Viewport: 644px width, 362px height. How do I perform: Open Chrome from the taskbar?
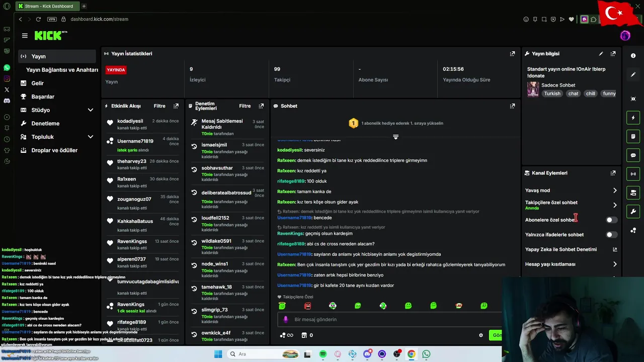412,354
